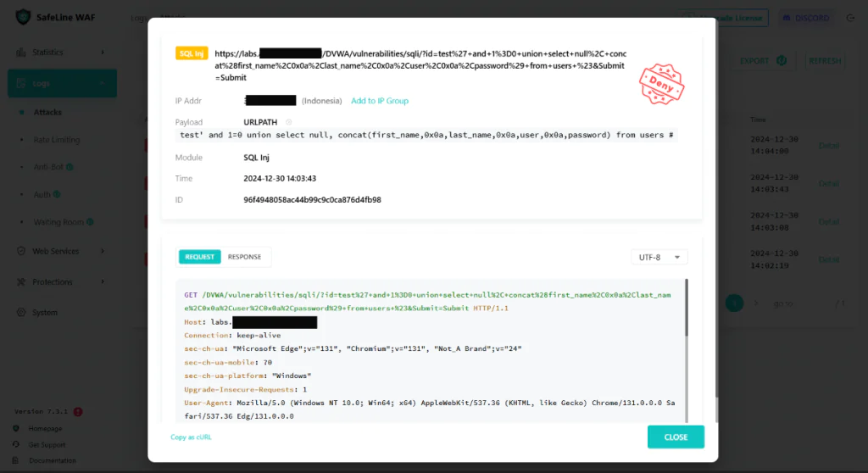
Task: Click the SafeLine WAF shield logo
Action: coord(23,17)
